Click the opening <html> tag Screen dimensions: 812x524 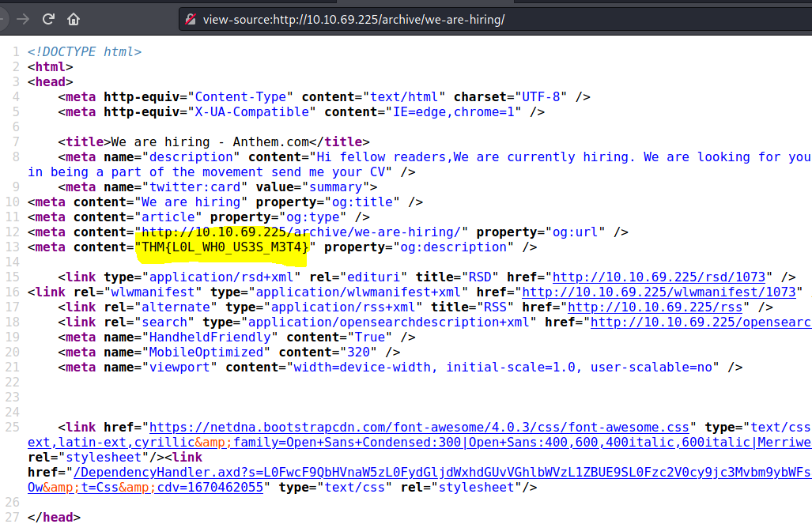coord(51,67)
